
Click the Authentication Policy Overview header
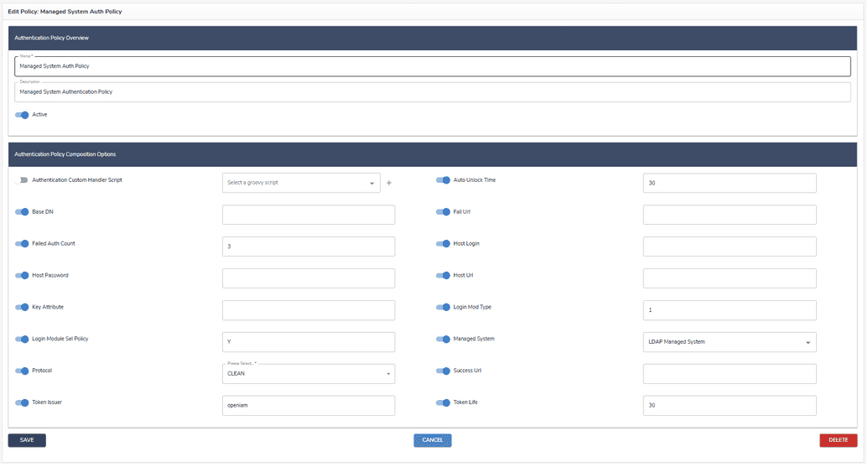pos(433,39)
